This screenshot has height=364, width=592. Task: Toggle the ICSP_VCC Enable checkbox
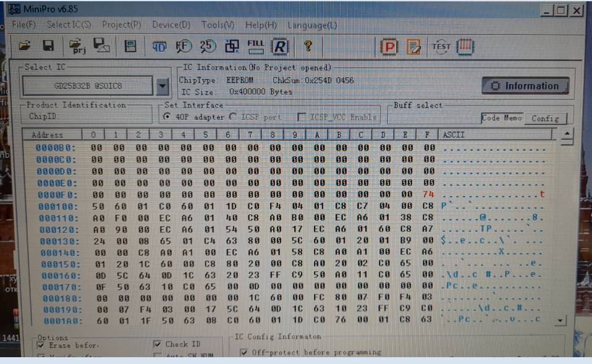pos(301,117)
